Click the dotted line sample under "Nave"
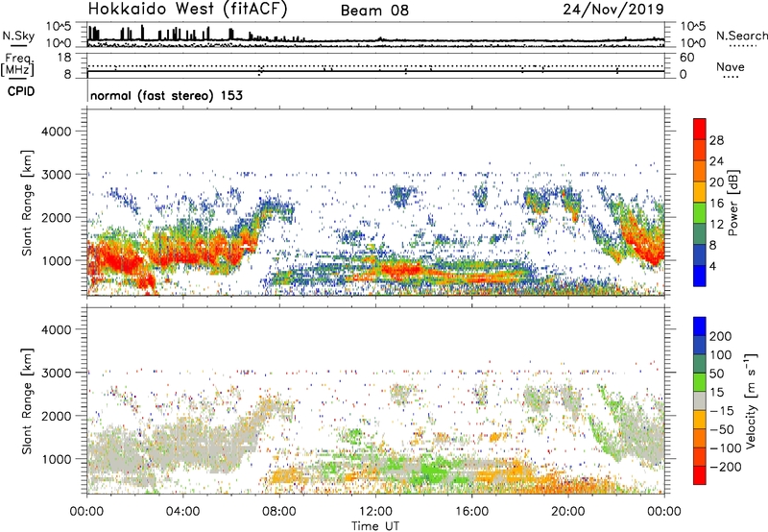The image size is (768, 532). coord(732,78)
